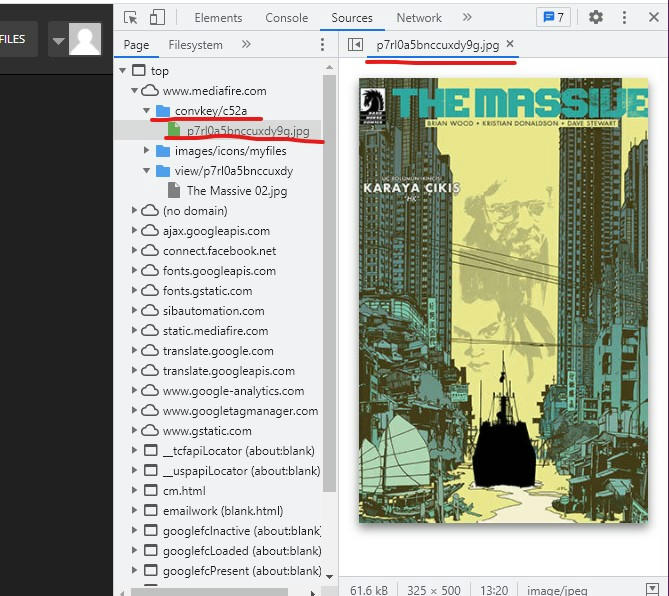Click the navigator scroll down arrow

tap(329, 576)
